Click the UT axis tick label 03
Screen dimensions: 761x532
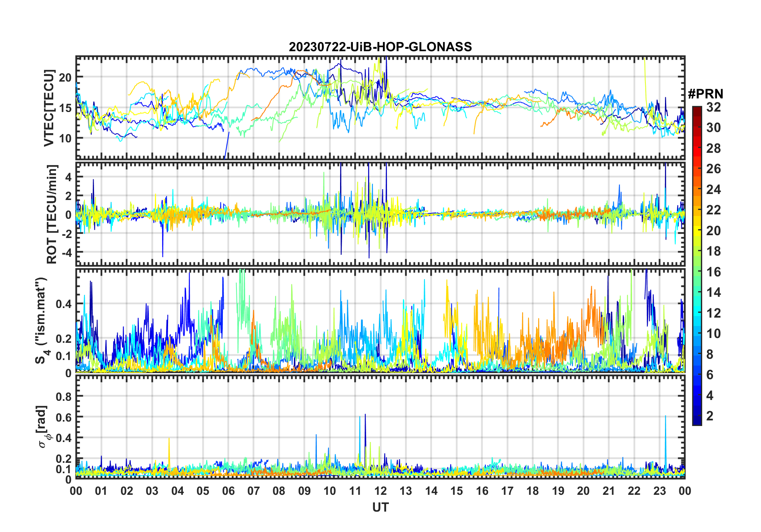coord(152,491)
